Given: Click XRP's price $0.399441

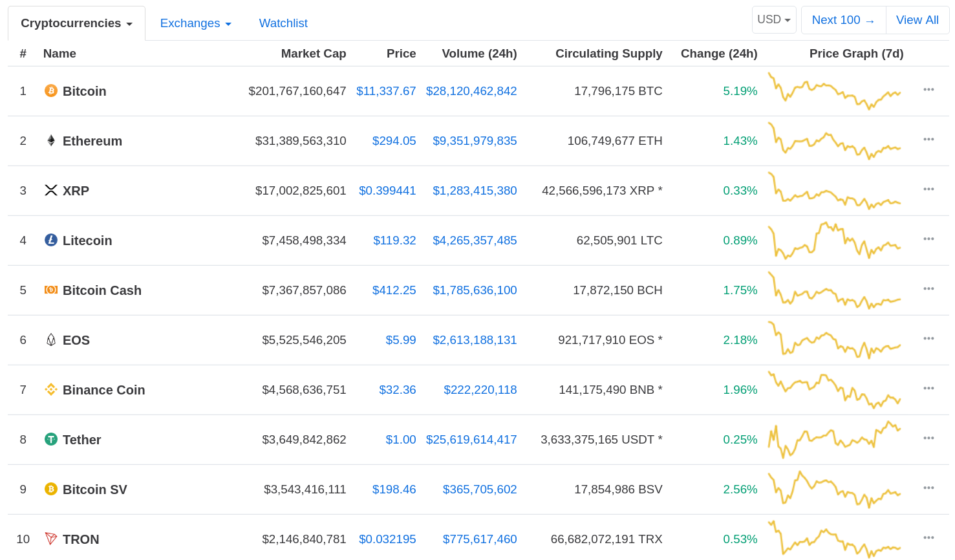Looking at the screenshot, I should [x=387, y=191].
